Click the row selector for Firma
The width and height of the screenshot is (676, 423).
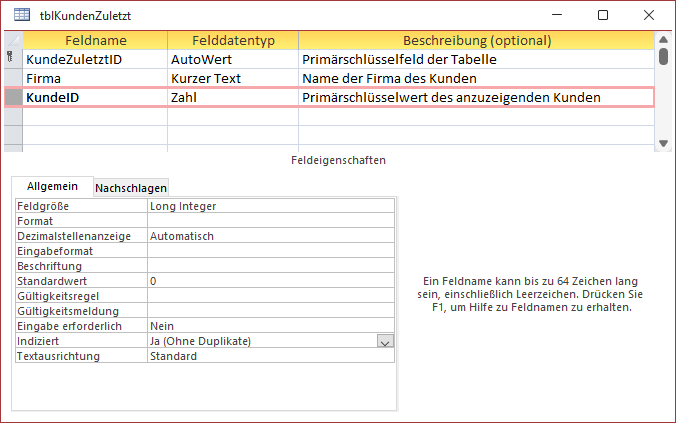pyautogui.click(x=13, y=78)
